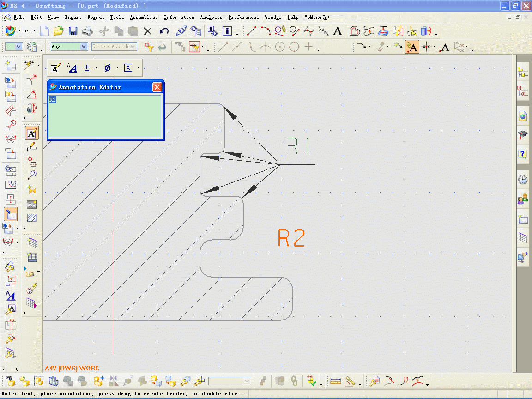The width and height of the screenshot is (532, 399).
Task: Click the Information 'i' icon in toolbar
Action: pos(227,31)
